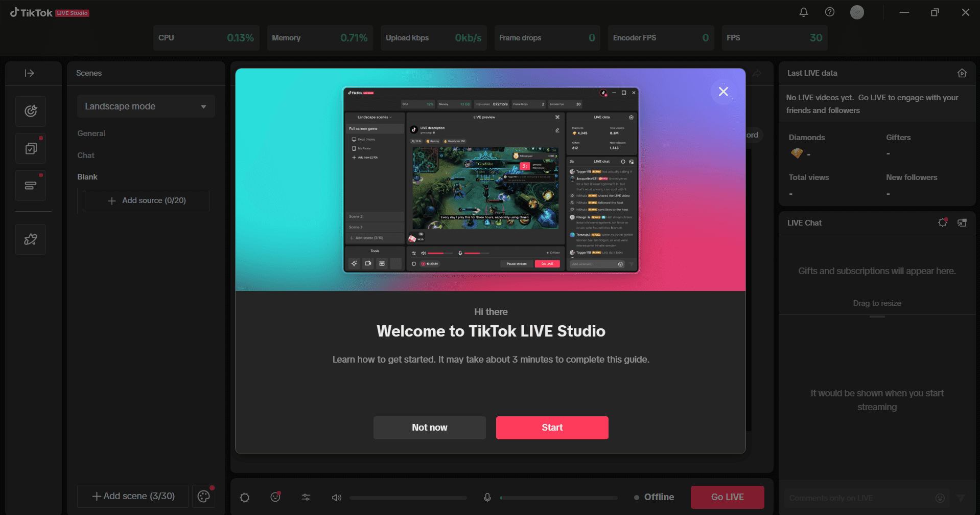Screen dimensions: 980x515
Task: Open the Landscape mode dropdown
Action: [x=146, y=106]
